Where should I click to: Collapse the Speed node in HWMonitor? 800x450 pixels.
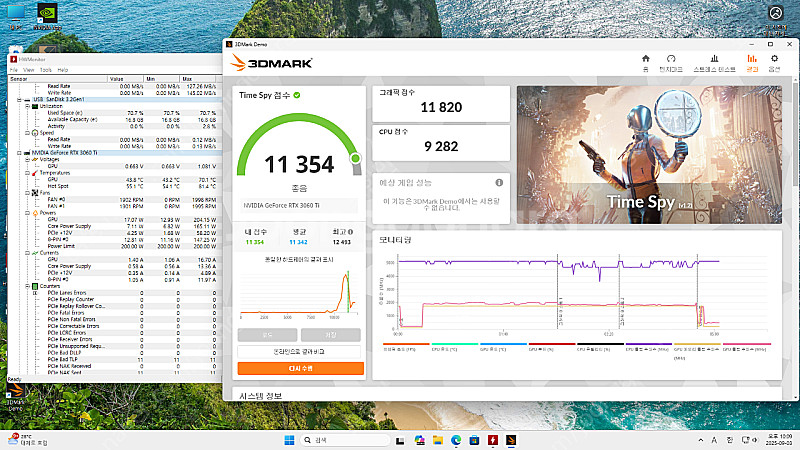(x=28, y=133)
